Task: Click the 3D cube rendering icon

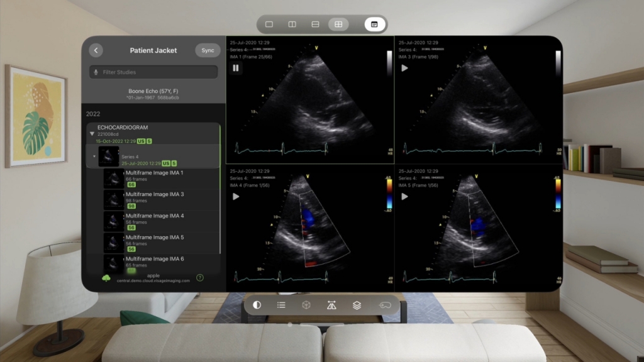Action: click(x=306, y=305)
